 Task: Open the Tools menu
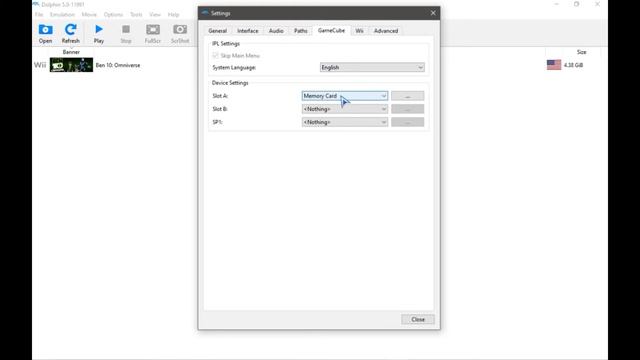(x=136, y=15)
